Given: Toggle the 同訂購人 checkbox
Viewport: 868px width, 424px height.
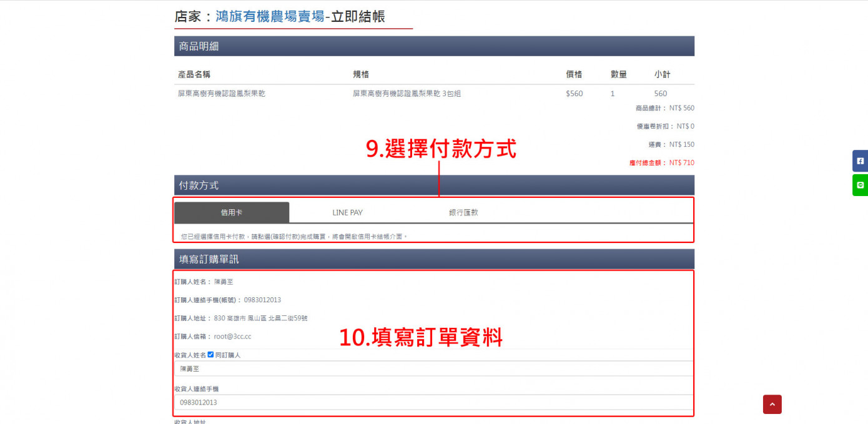Looking at the screenshot, I should click(210, 354).
